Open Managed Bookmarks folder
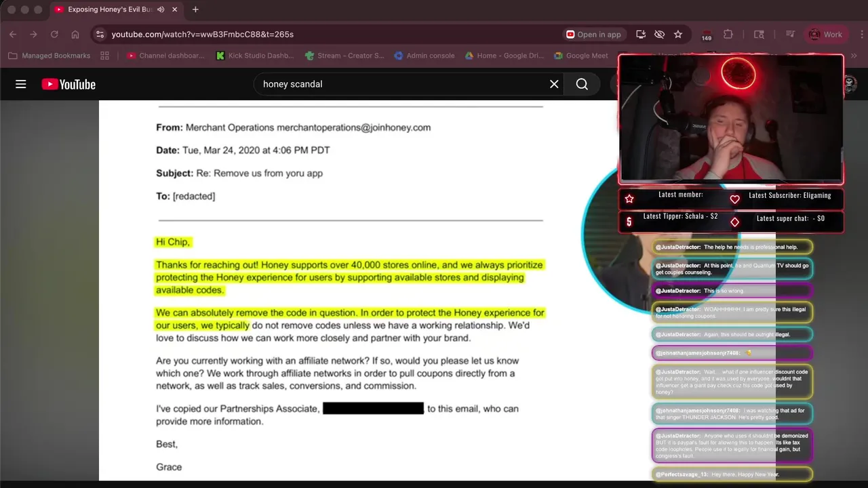 (49, 56)
